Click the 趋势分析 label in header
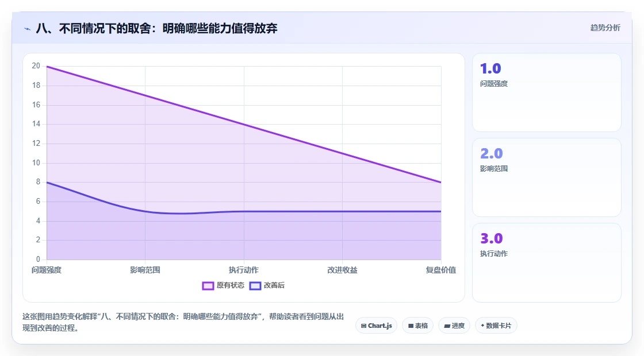Screen dimensions: 644x356 point(605,28)
